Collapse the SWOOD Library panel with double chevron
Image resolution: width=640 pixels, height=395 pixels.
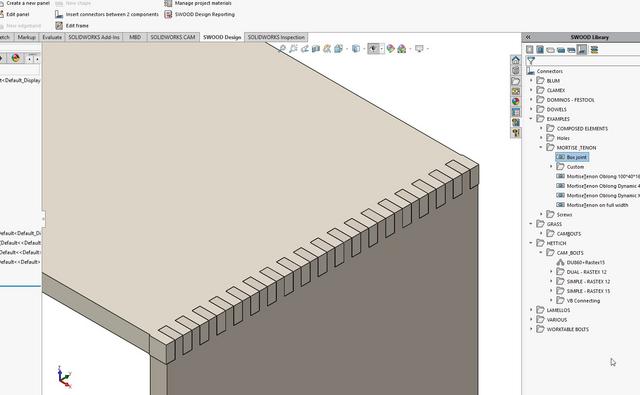coord(528,37)
